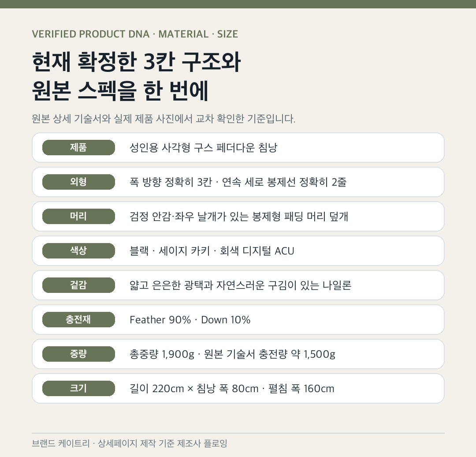Select the 외형 label pill
Viewport: 476px width, 457px height.
click(x=78, y=182)
